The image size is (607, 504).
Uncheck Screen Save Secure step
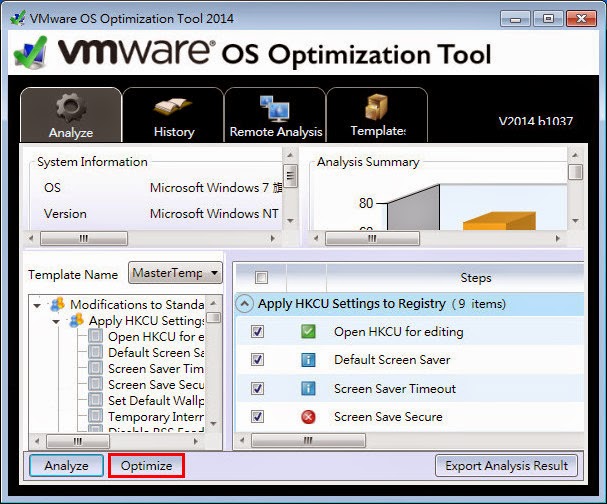(257, 417)
